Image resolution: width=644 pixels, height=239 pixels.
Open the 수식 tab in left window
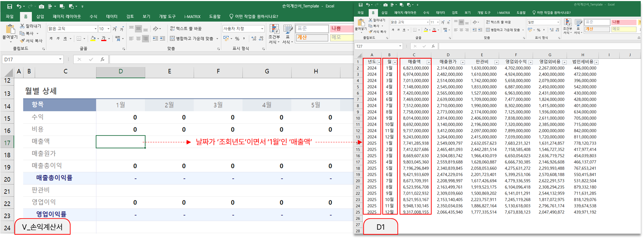click(93, 17)
